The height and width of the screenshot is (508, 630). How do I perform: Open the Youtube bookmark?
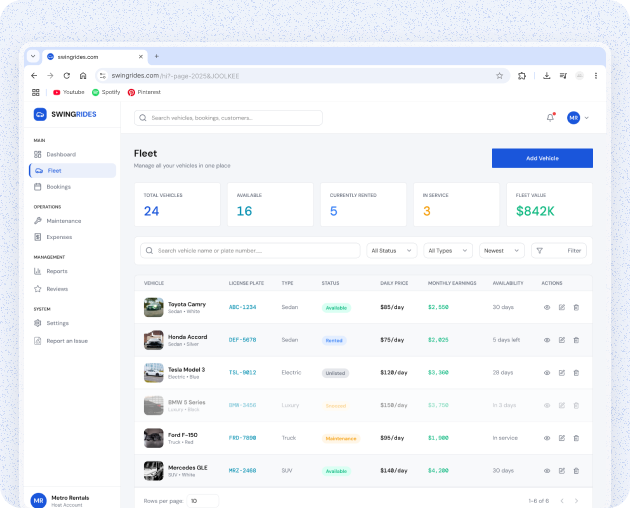coord(69,92)
